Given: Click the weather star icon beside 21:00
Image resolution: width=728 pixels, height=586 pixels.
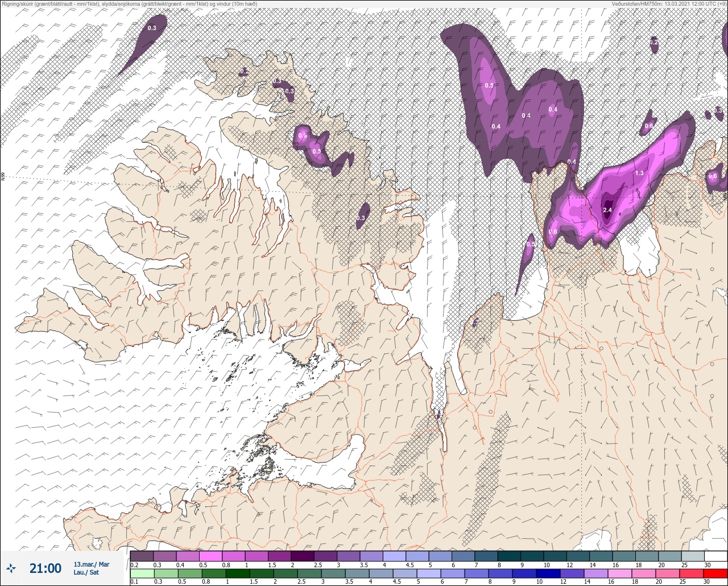Looking at the screenshot, I should tap(11, 568).
